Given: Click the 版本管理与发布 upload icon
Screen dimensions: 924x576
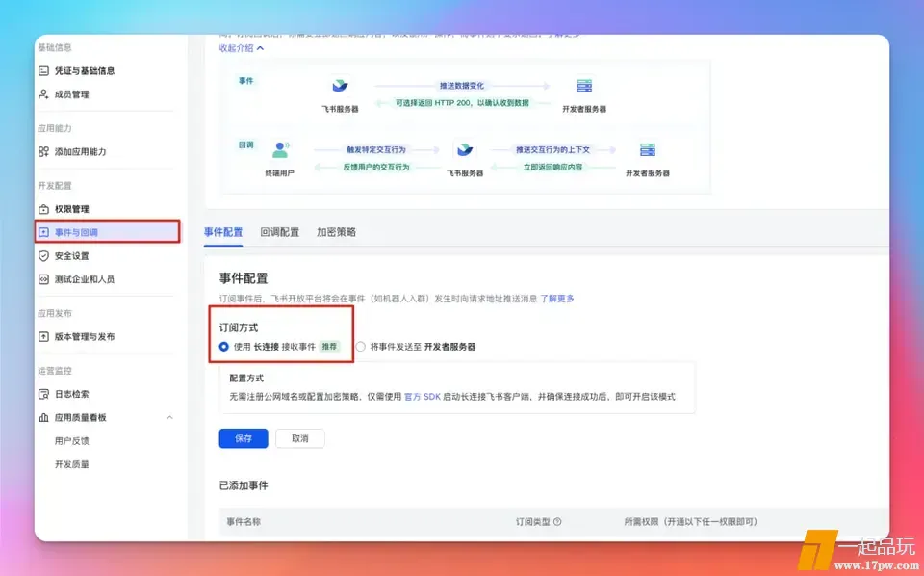Looking at the screenshot, I should (43, 337).
